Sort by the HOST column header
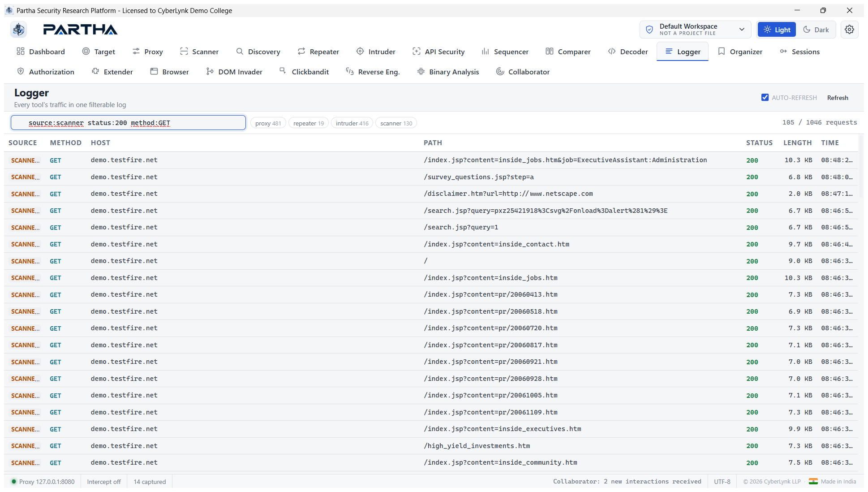Image resolution: width=868 pixels, height=492 pixels. point(100,143)
